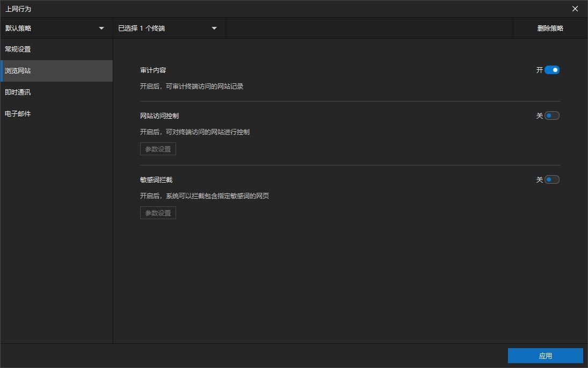
Task: Turn off the 审计内容 switch
Action: pos(551,70)
